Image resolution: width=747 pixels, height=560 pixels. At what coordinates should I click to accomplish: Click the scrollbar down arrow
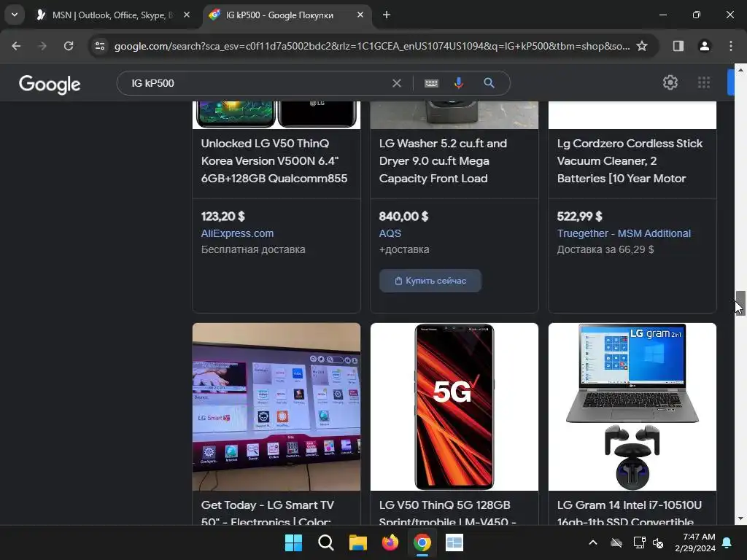point(740,518)
